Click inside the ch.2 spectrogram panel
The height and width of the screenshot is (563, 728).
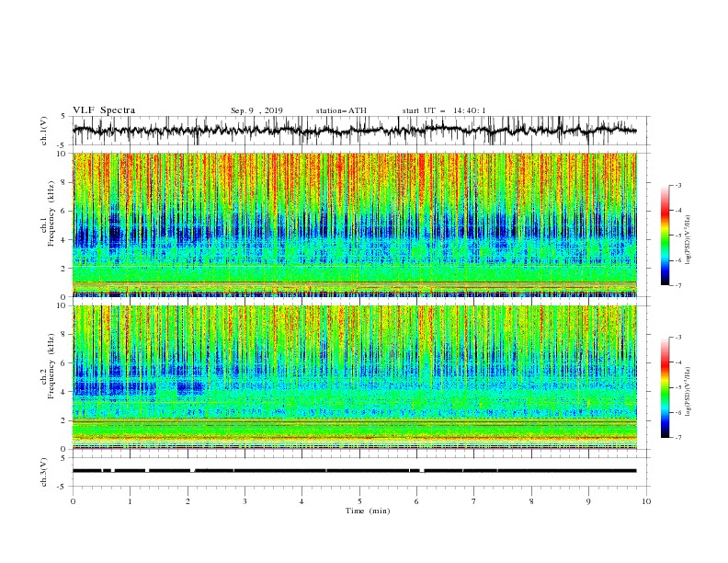[x=354, y=377]
